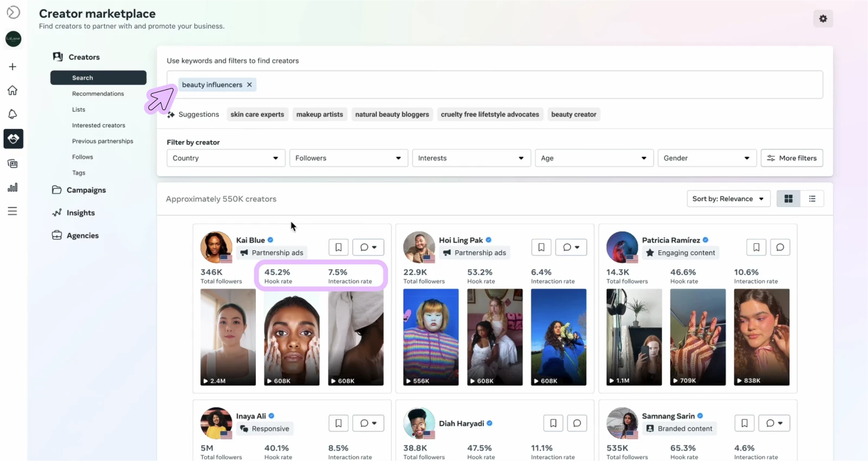Click the plus create icon in sidebar
The width and height of the screenshot is (868, 461).
coord(12,67)
